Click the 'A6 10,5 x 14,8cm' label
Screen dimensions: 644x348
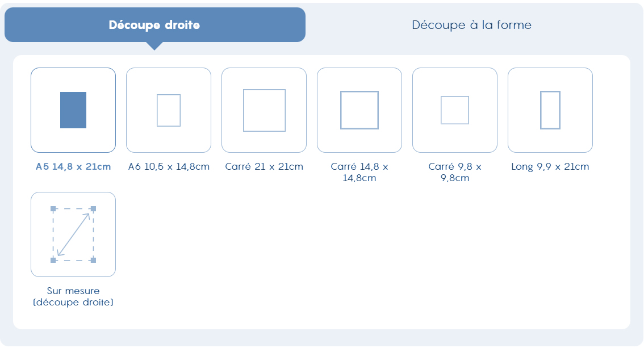[169, 166]
